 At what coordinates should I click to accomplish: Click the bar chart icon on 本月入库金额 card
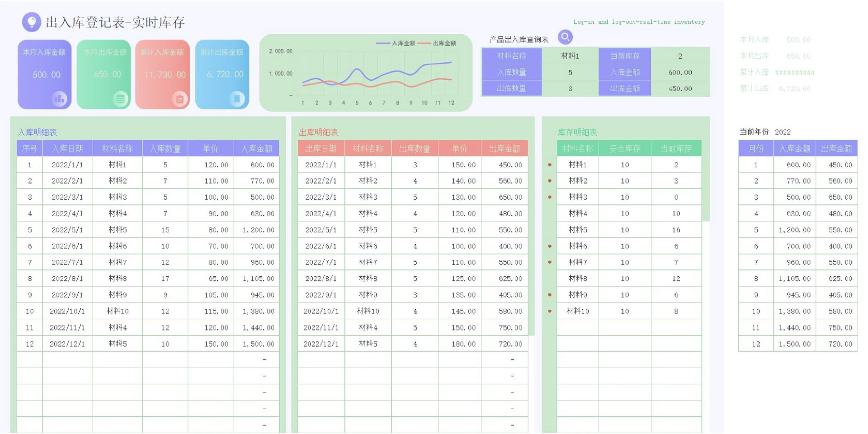coord(59,99)
